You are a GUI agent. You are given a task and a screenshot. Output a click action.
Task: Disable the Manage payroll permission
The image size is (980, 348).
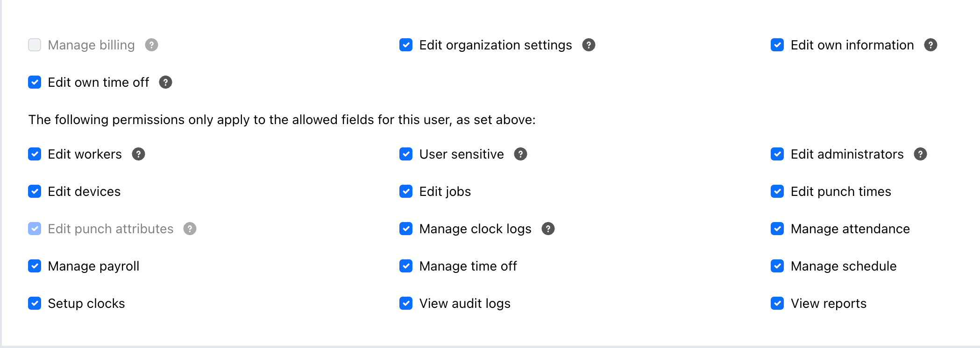tap(35, 266)
